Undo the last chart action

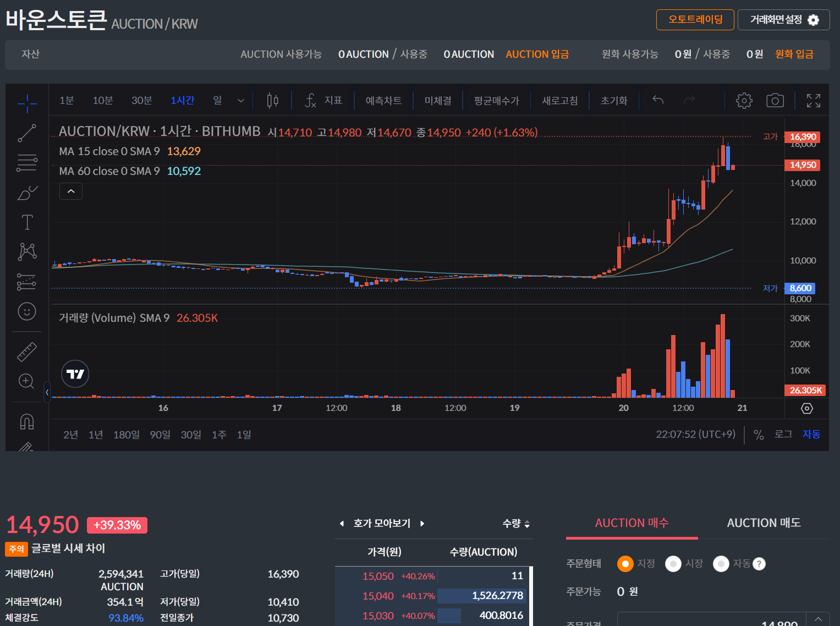tap(658, 100)
